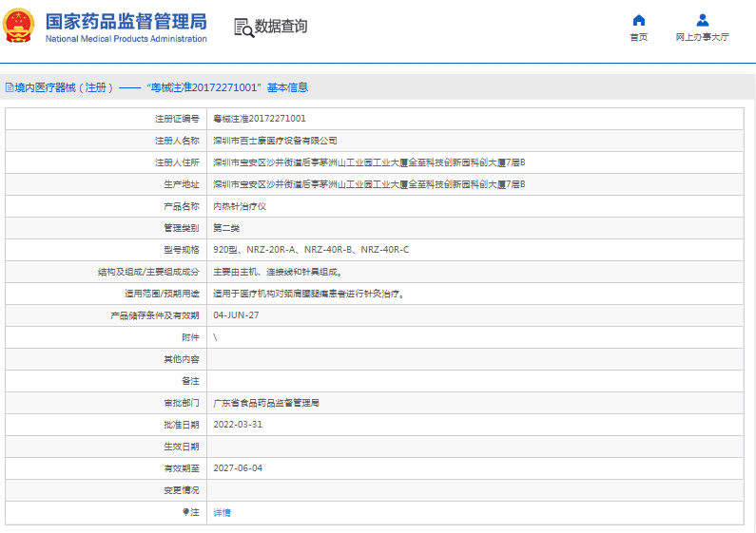Select the 首页 menu label
756x533 pixels.
point(638,37)
